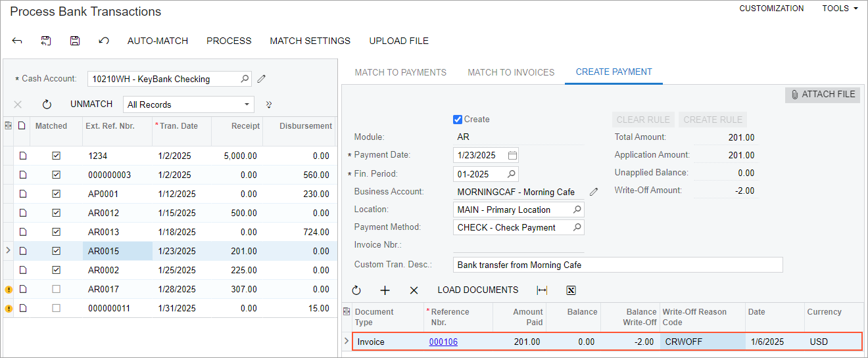Switch to Match to Invoices tab

point(511,72)
